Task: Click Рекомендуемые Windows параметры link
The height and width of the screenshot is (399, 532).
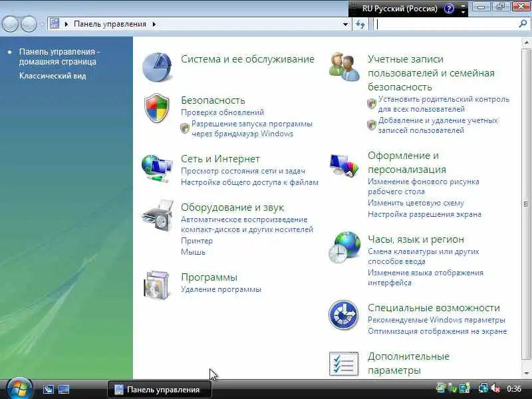Action: tap(436, 320)
